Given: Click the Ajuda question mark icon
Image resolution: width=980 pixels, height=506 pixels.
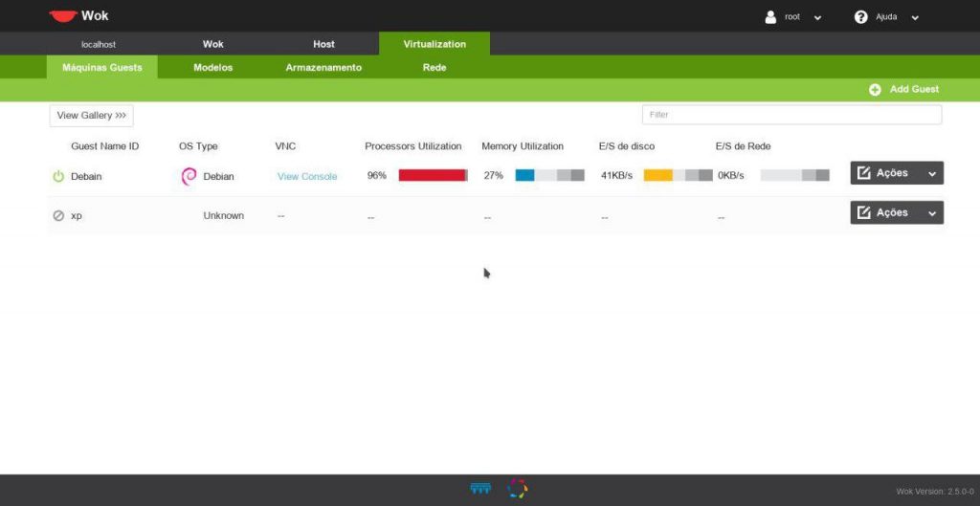Looking at the screenshot, I should coord(860,16).
